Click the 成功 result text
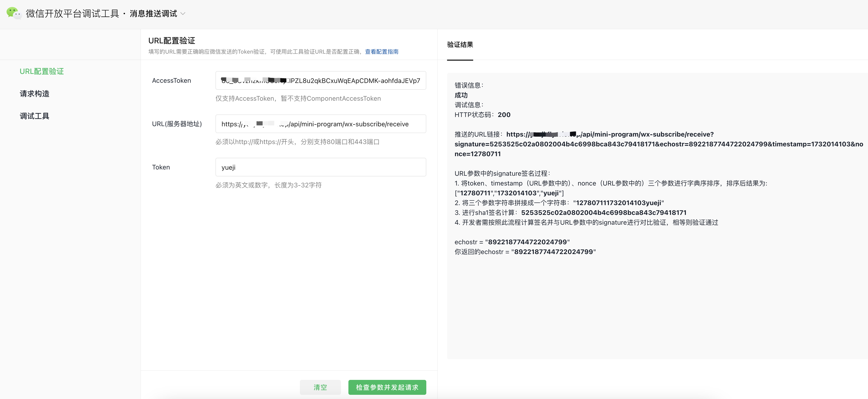Image resolution: width=868 pixels, height=399 pixels. pos(461,95)
